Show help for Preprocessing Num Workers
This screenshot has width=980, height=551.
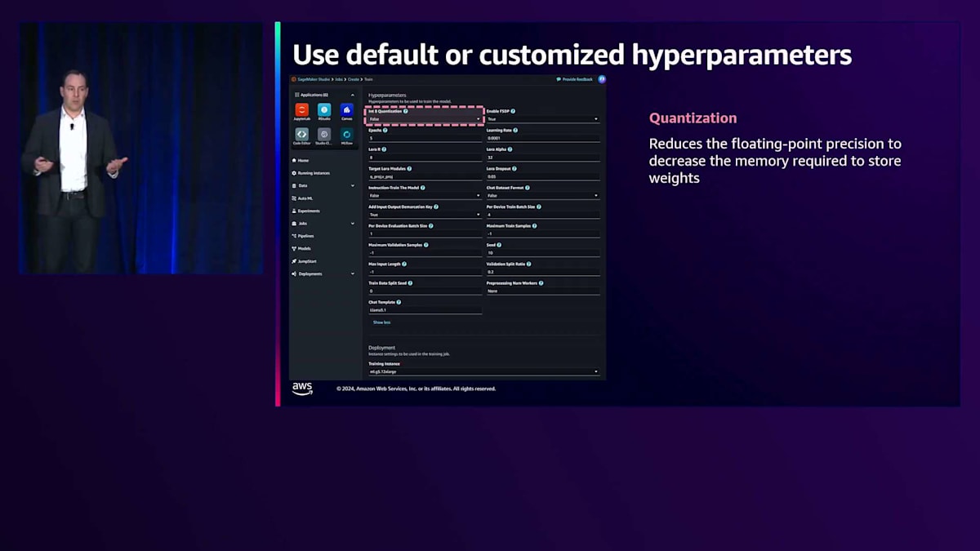click(x=541, y=283)
